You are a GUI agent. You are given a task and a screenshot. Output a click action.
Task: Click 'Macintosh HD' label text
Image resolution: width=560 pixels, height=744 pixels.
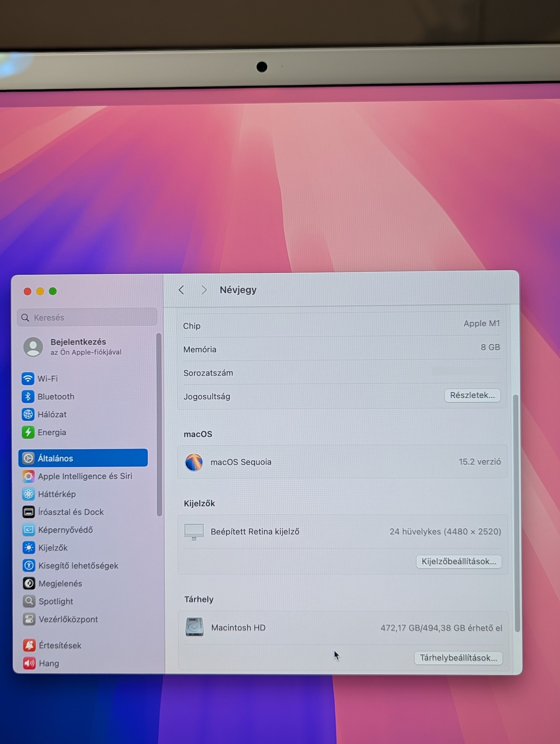238,628
